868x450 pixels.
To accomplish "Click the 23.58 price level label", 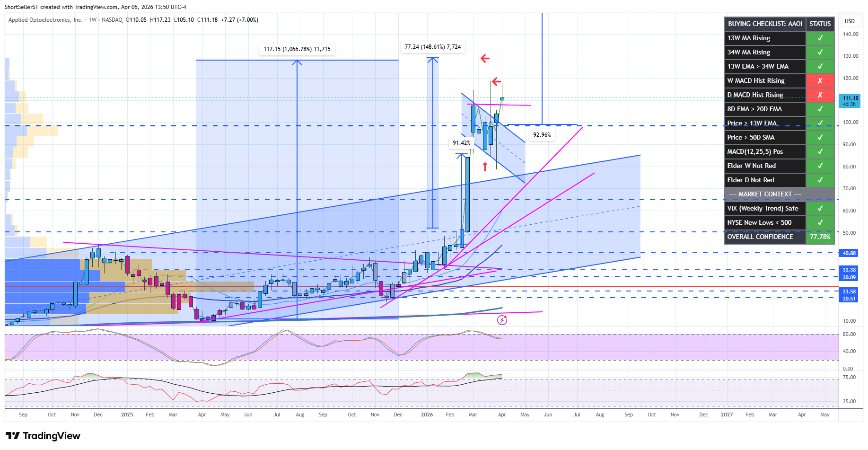I will click(x=849, y=291).
